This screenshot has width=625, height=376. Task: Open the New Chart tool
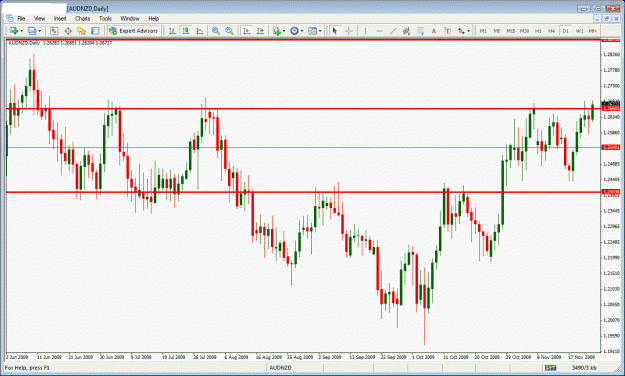14,31
